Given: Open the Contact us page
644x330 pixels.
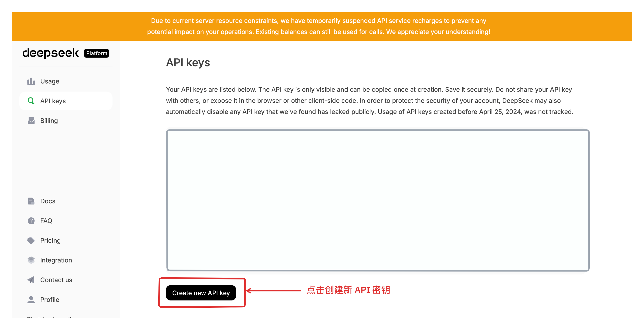Looking at the screenshot, I should [66, 280].
